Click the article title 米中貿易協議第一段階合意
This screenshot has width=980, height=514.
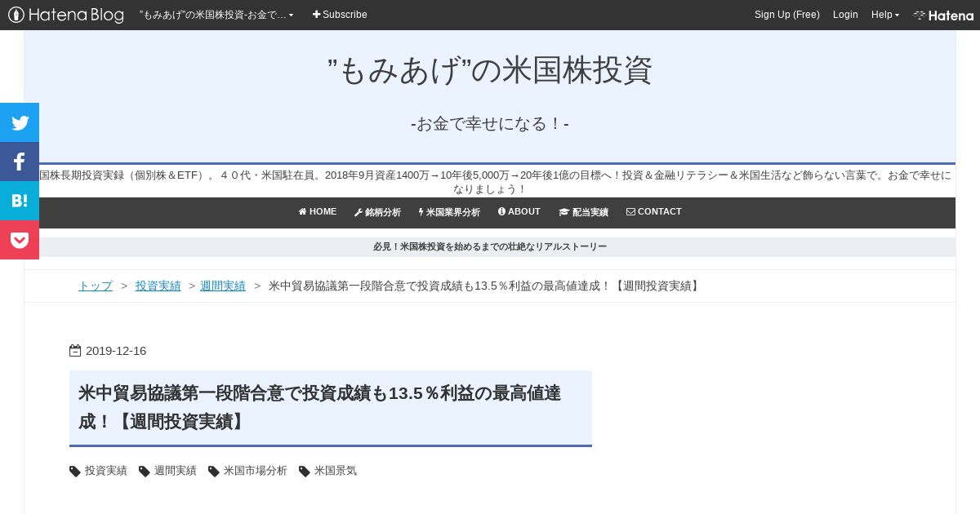[x=319, y=407]
